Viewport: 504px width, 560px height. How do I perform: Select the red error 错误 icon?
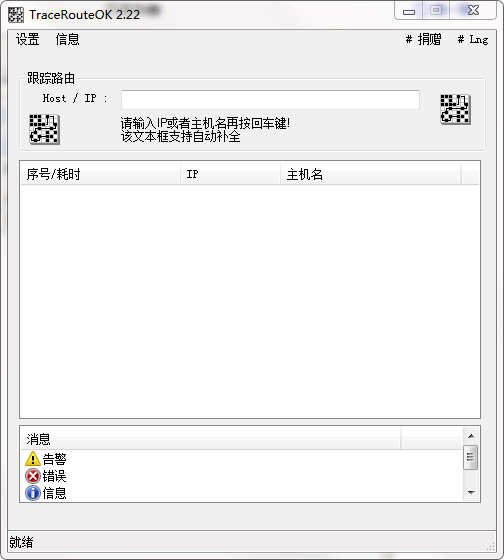[x=33, y=476]
